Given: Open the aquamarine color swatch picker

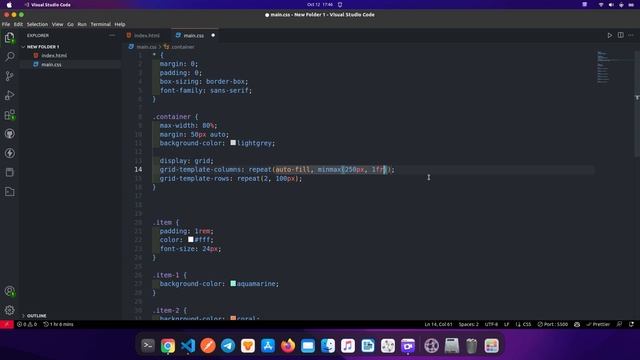Looking at the screenshot, I should click(233, 284).
